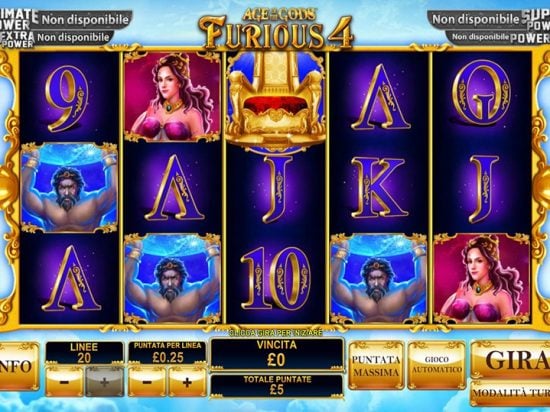
Task: Click the K symbol on fourth reel
Action: point(380,188)
